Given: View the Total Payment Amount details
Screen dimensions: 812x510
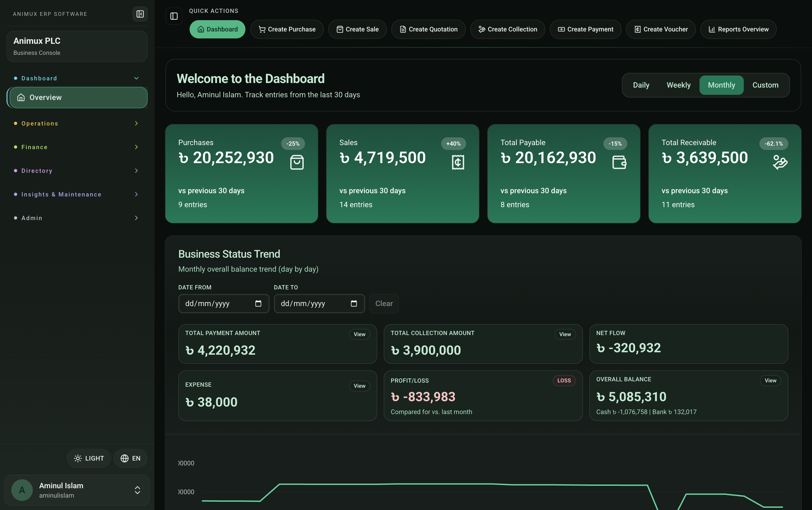Looking at the screenshot, I should [359, 334].
